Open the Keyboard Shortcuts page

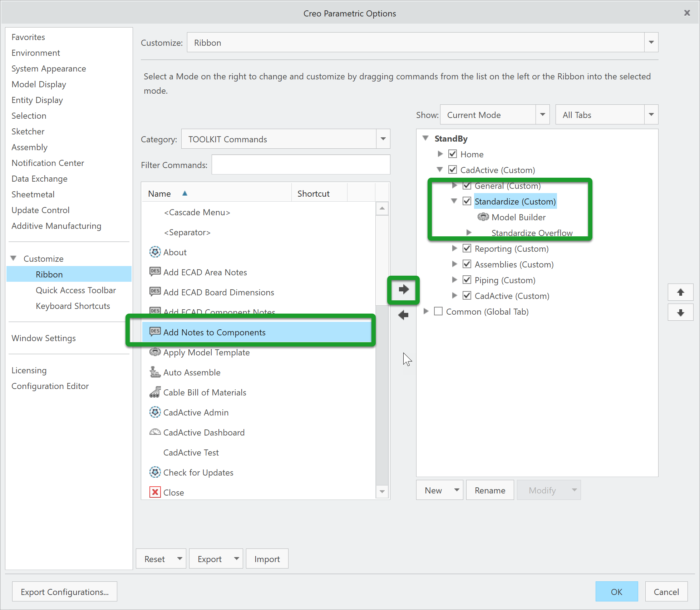(x=73, y=306)
